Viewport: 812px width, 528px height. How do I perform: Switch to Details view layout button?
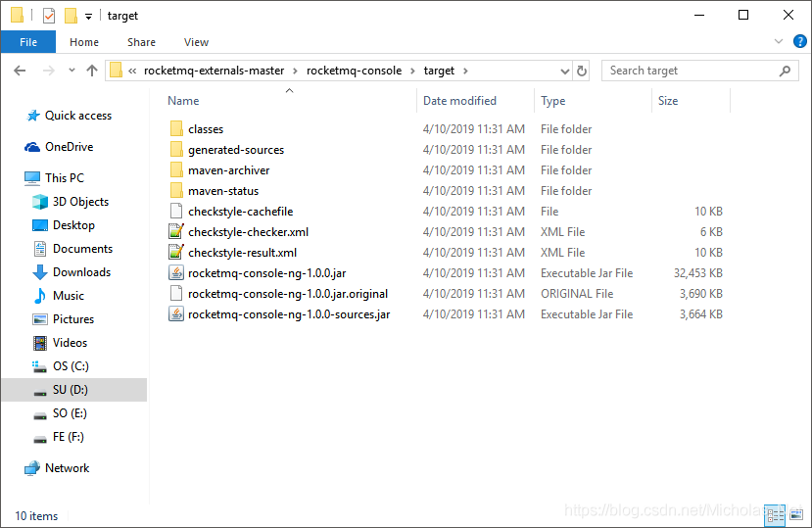pos(775,515)
